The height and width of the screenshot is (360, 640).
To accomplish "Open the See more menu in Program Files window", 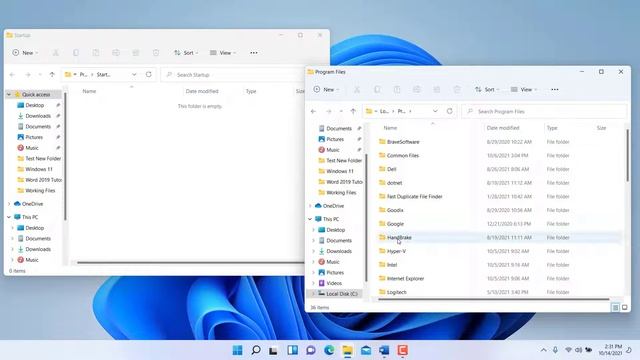I will click(555, 89).
